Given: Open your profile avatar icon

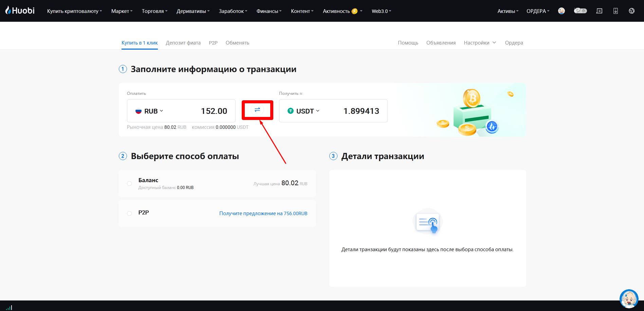Looking at the screenshot, I should [x=561, y=11].
